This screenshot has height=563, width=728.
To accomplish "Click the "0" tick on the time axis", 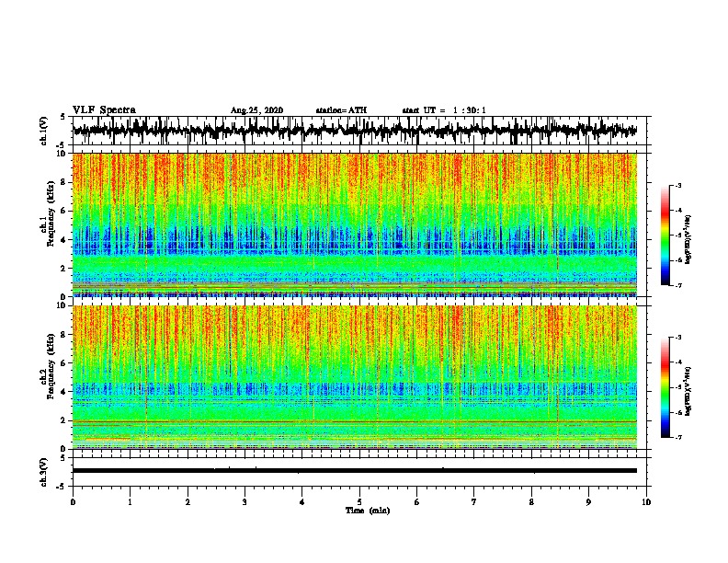I will point(73,501).
